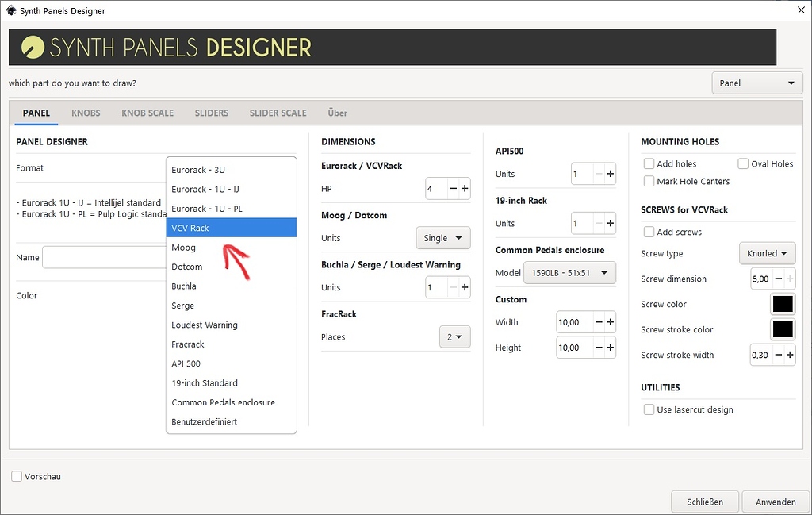Open the Moog/Dotcom Units dropdown showing Single

coord(442,237)
